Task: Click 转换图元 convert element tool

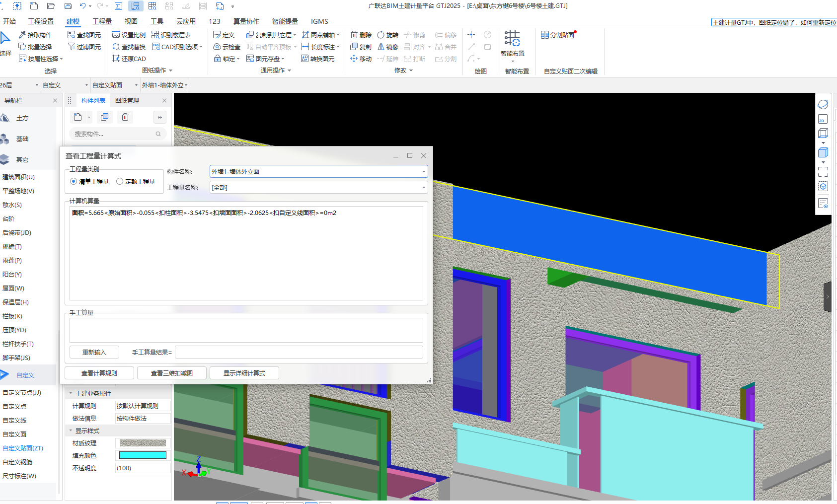Action: tap(318, 59)
